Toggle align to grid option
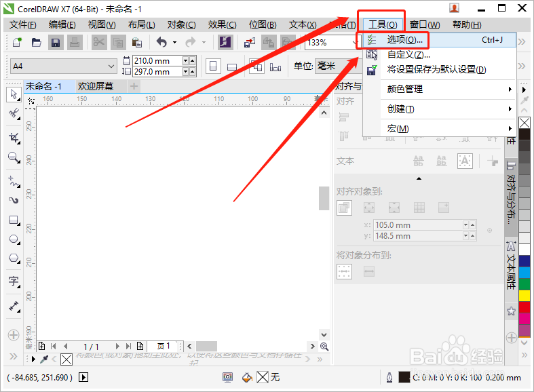The image size is (534, 392). [x=419, y=208]
